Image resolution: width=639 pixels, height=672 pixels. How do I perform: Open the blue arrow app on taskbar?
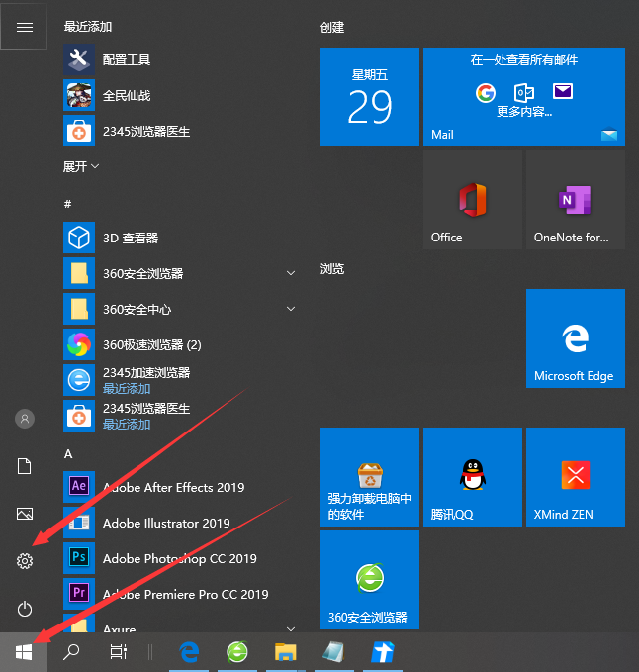click(382, 652)
